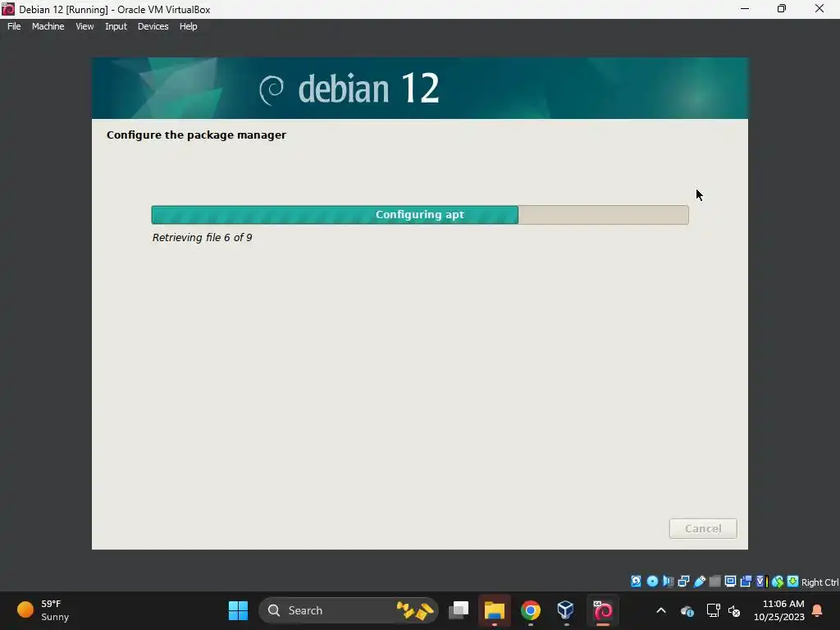Click the hard disk activity status icon
The width and height of the screenshot is (840, 630).
(636, 582)
